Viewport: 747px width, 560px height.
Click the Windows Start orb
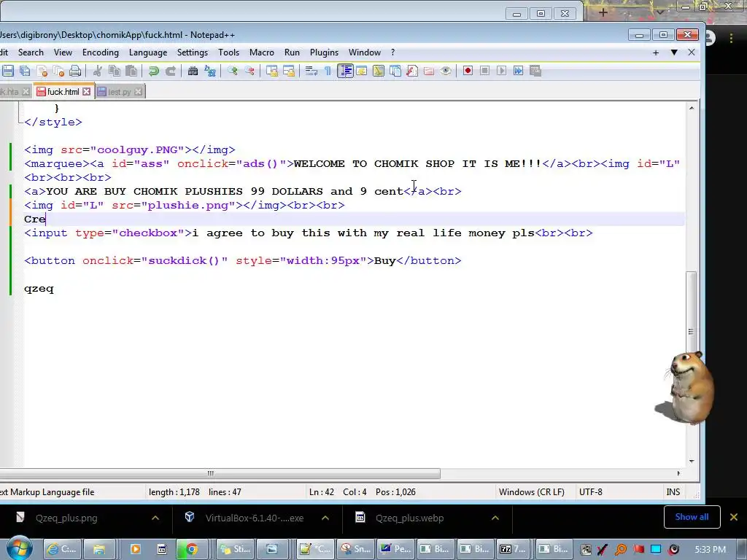19,548
